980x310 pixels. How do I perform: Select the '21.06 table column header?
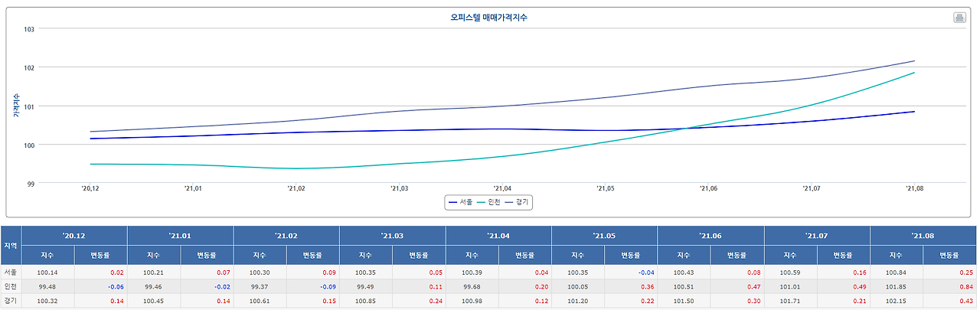(710, 235)
